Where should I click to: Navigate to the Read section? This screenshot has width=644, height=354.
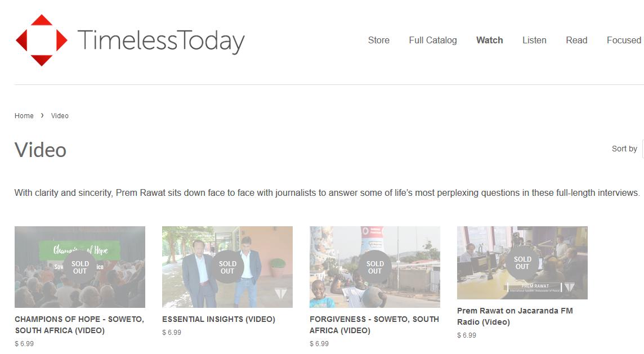tap(576, 40)
